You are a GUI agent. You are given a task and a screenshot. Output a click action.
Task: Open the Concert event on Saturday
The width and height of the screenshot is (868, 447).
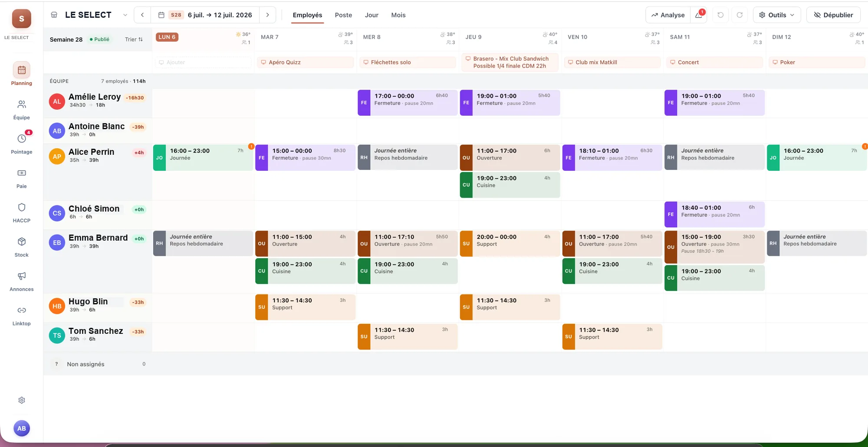pyautogui.click(x=714, y=62)
